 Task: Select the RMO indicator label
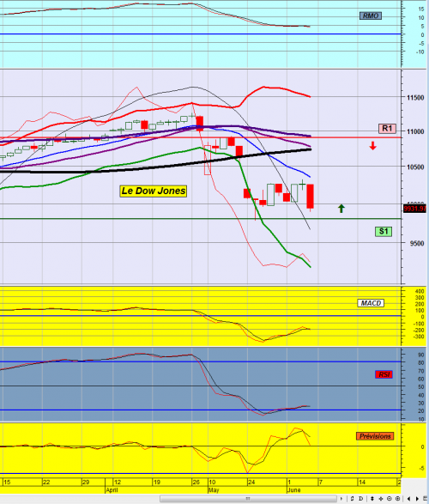[371, 15]
